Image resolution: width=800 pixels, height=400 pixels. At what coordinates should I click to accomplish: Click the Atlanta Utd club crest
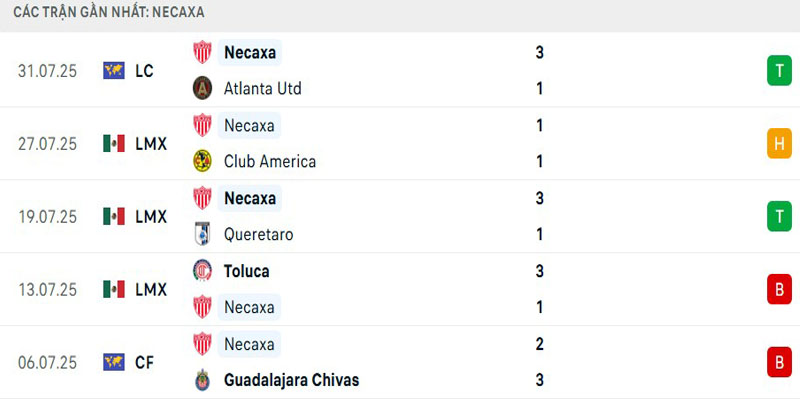tap(202, 88)
